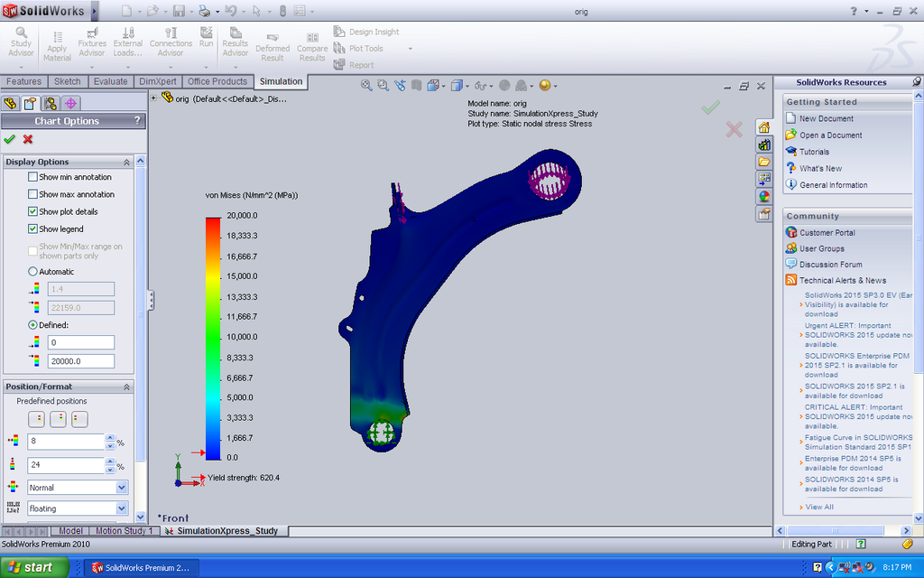This screenshot has width=924, height=578.
Task: Open the File Explorer task pane icon
Action: click(x=763, y=162)
